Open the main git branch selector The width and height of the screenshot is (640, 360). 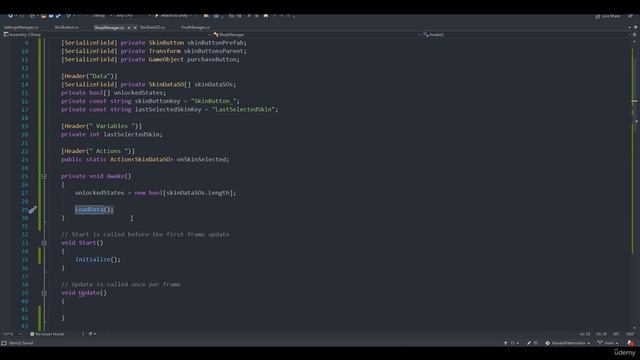[608, 343]
